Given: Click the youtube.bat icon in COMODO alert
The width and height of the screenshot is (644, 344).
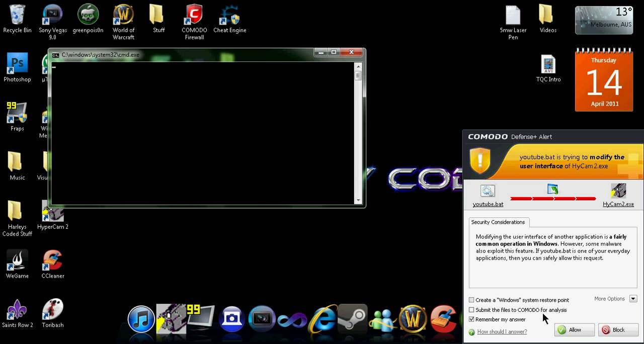Looking at the screenshot, I should point(488,191).
